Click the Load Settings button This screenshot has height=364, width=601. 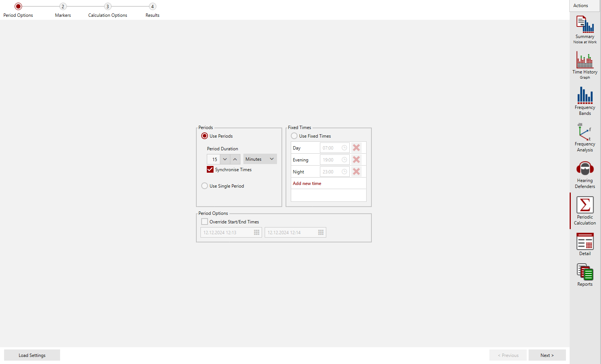pos(32,355)
